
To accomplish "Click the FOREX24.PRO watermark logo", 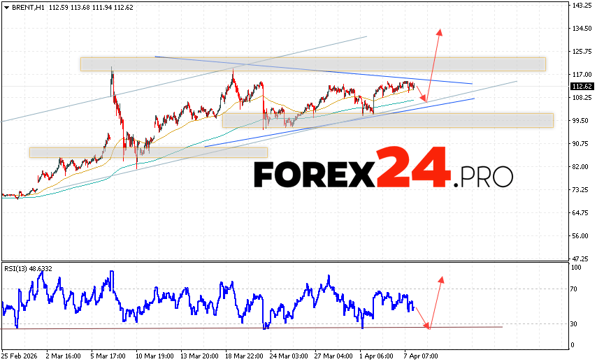I will pos(383,171).
